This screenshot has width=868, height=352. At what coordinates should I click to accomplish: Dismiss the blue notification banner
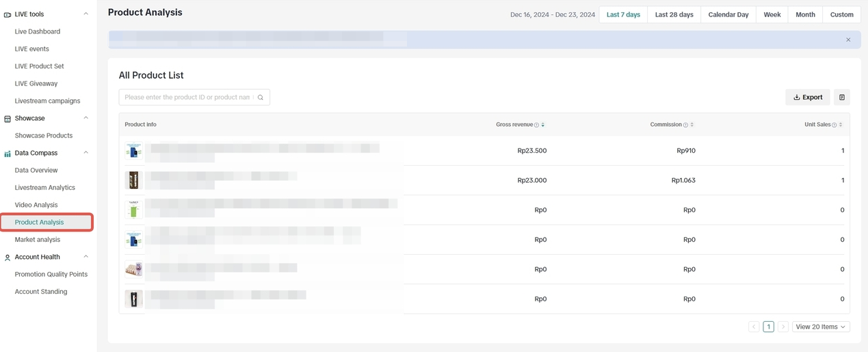pos(848,40)
